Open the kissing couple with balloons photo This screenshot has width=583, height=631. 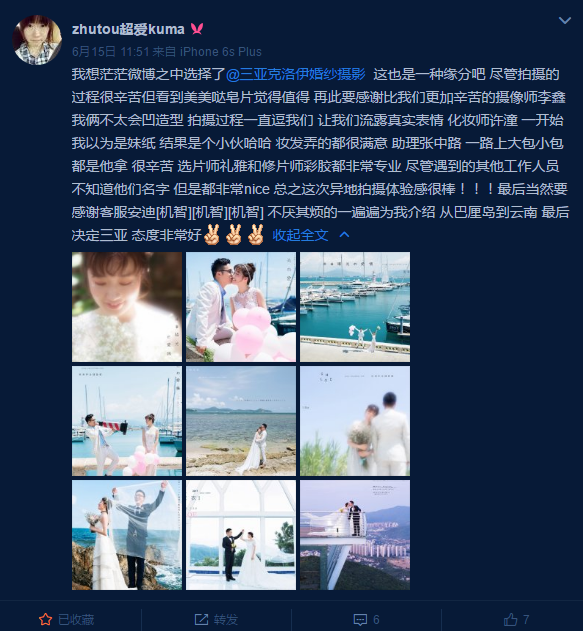point(241,307)
